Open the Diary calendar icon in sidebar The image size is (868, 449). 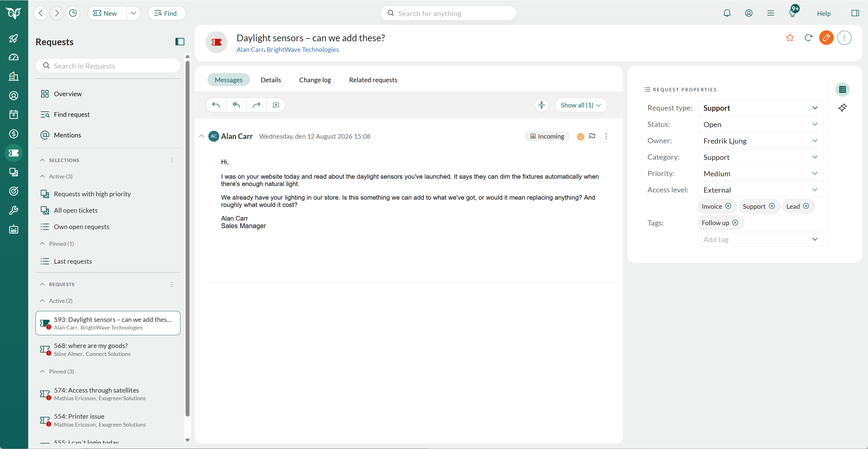13,115
